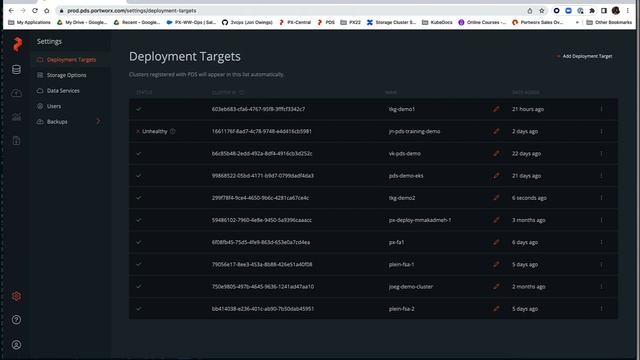Open actions menu for tkg-demo1
Screen dimensions: 640x360
(601, 109)
